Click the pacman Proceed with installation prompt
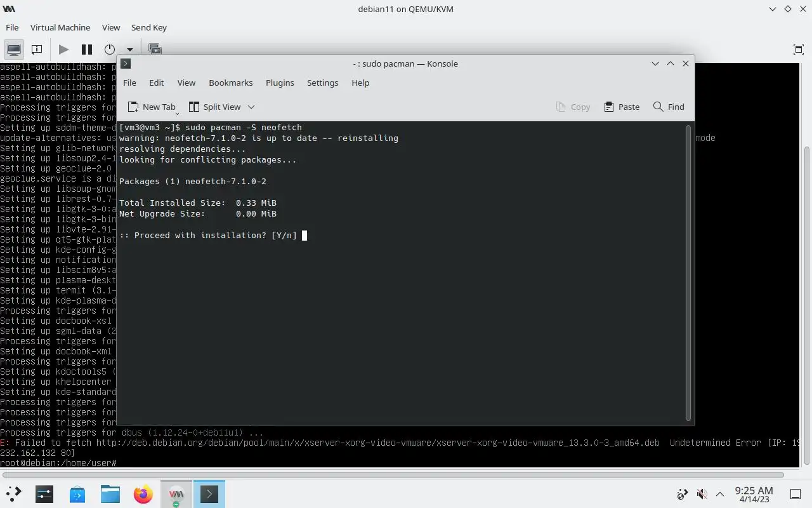The height and width of the screenshot is (508, 812). [x=208, y=235]
